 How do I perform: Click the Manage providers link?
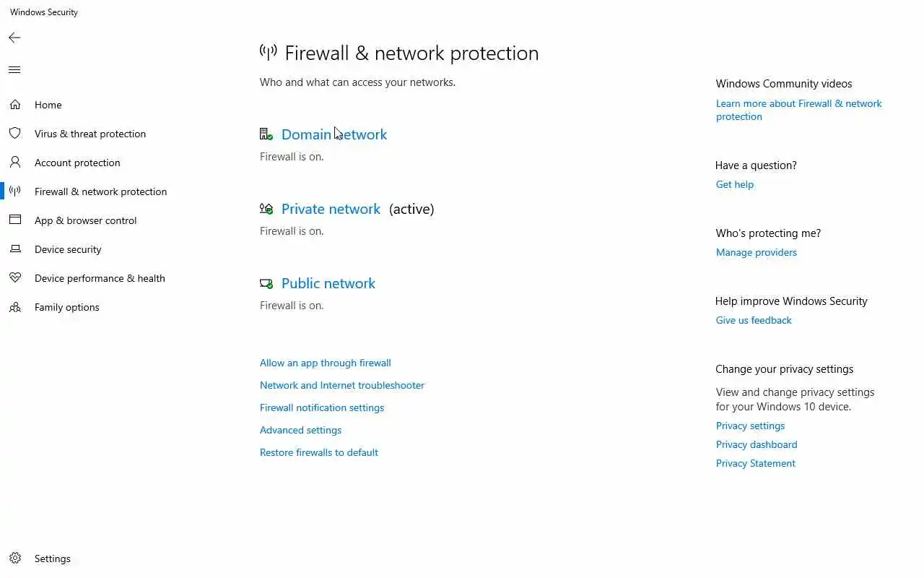(x=756, y=252)
